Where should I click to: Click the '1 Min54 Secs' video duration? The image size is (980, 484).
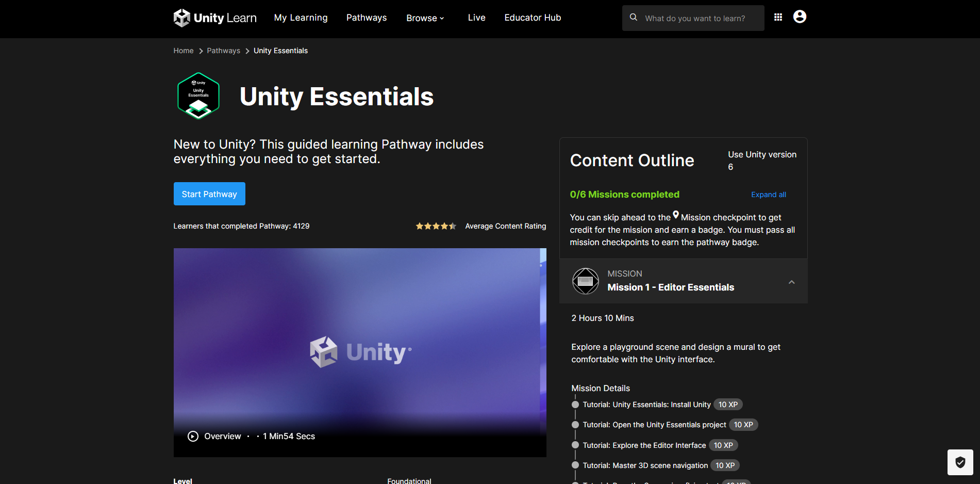289,437
